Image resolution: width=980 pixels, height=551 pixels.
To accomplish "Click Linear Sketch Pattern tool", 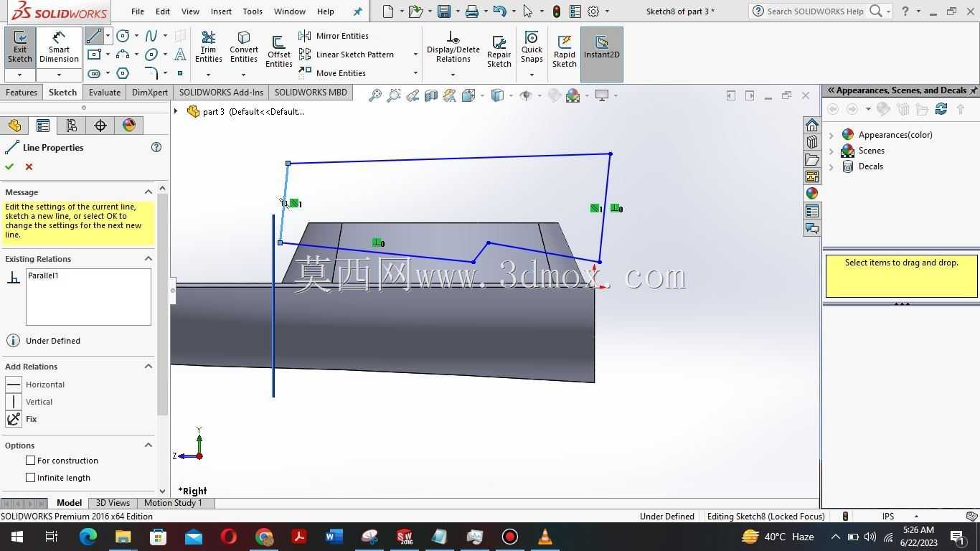I will click(x=347, y=55).
